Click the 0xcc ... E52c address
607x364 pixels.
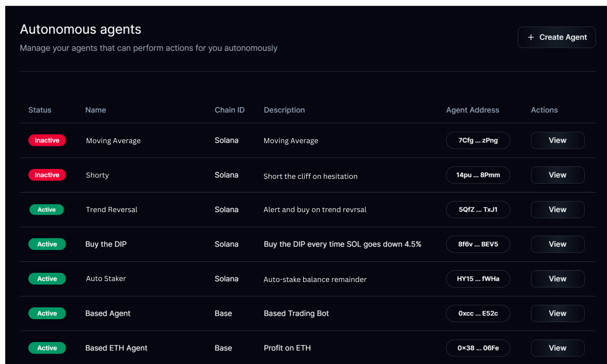[478, 313]
